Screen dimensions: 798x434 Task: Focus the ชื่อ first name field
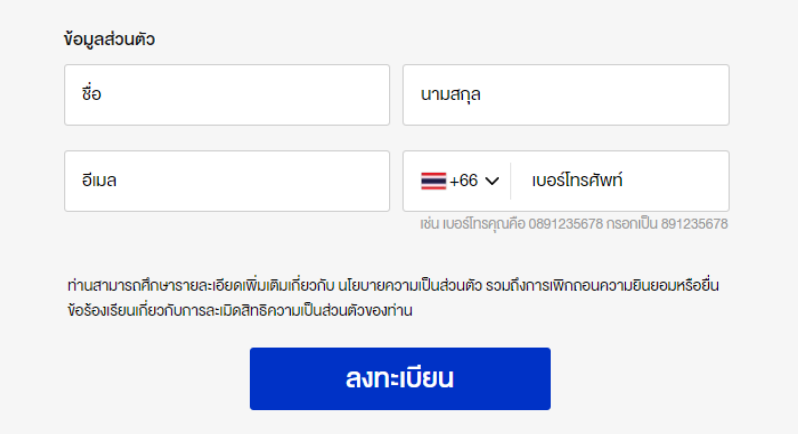point(227,95)
